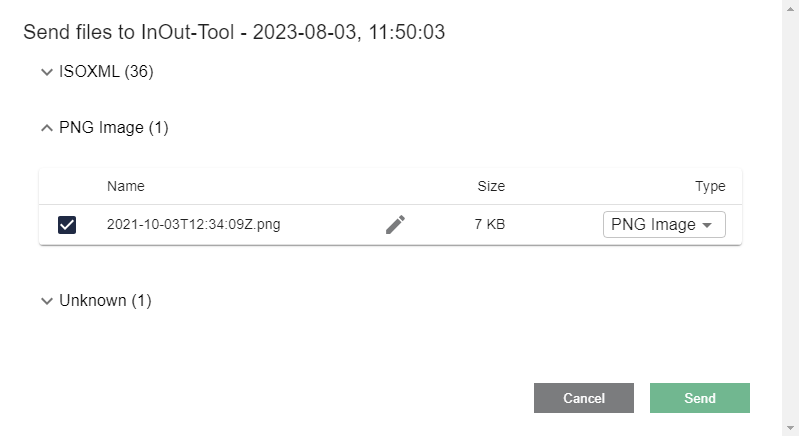Sort by the Type column header
Viewport: 799px width, 436px height.
pos(710,186)
